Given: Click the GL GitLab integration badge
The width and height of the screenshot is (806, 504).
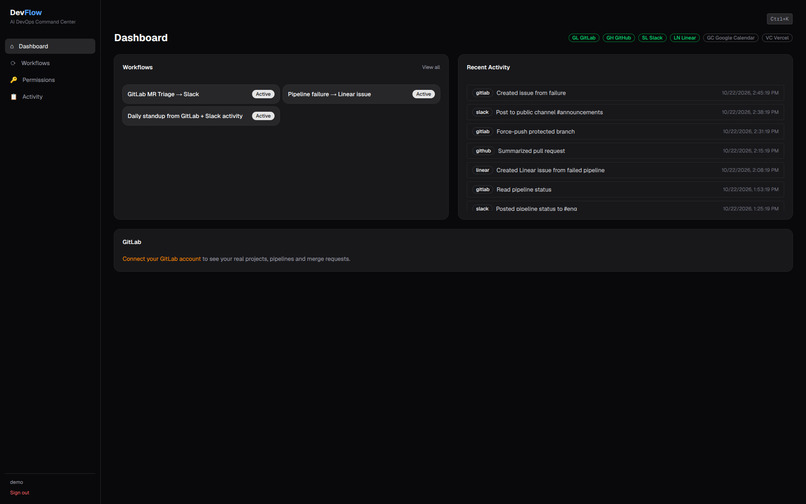Looking at the screenshot, I should pos(583,38).
